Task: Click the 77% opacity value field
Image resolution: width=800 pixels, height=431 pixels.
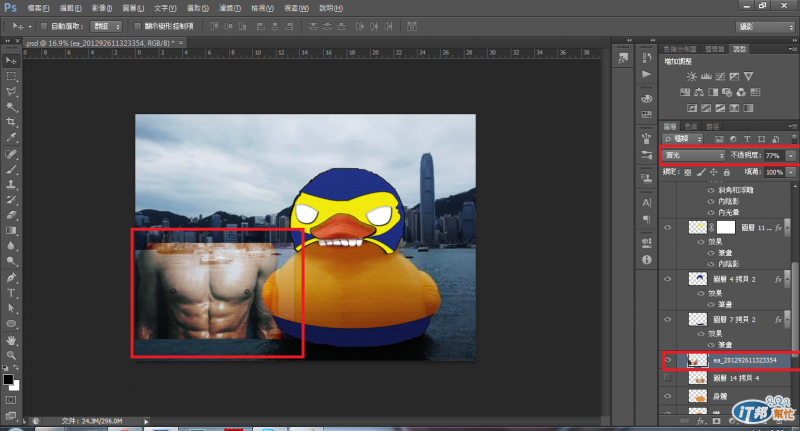Action: (774, 155)
